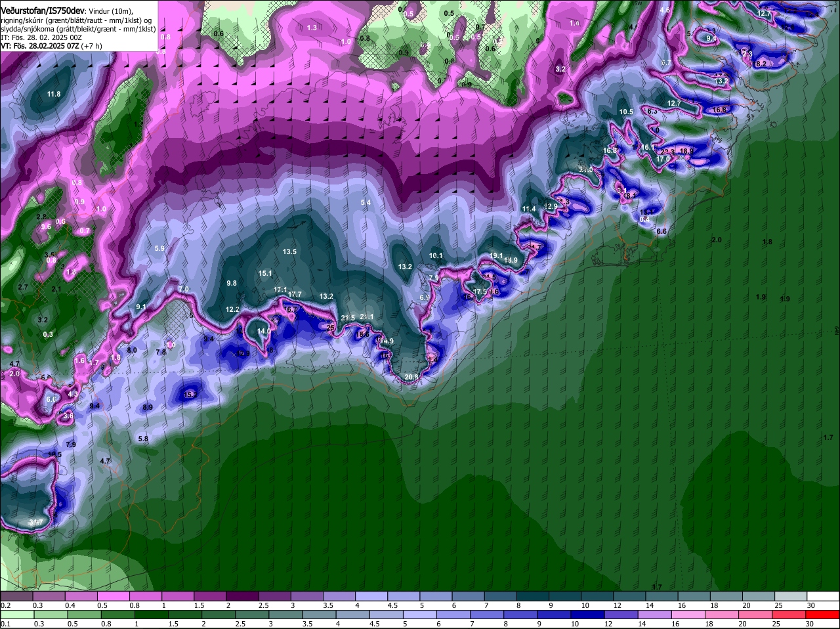This screenshot has height=629, width=840.
Task: Click the map value 11.4
Action: 529,209
